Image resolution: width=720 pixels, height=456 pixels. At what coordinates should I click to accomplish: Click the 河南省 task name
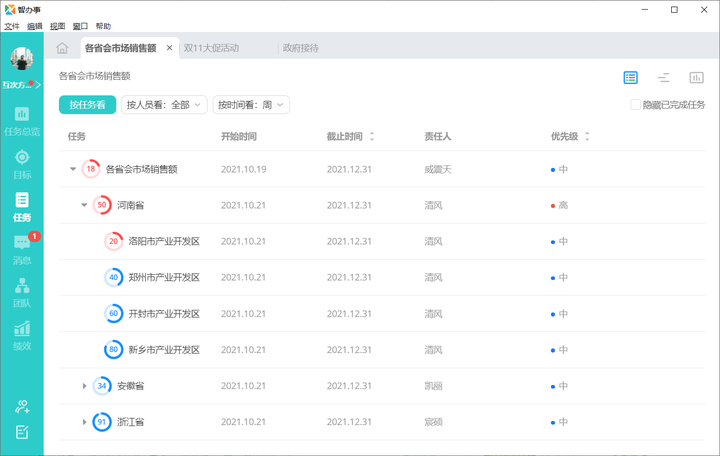[130, 205]
